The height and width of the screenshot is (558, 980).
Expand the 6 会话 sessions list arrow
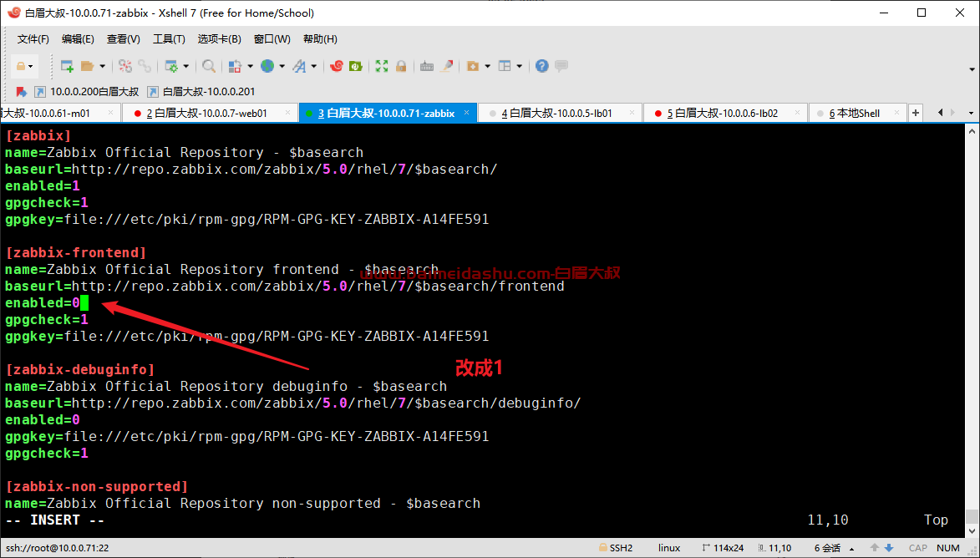pos(852,548)
